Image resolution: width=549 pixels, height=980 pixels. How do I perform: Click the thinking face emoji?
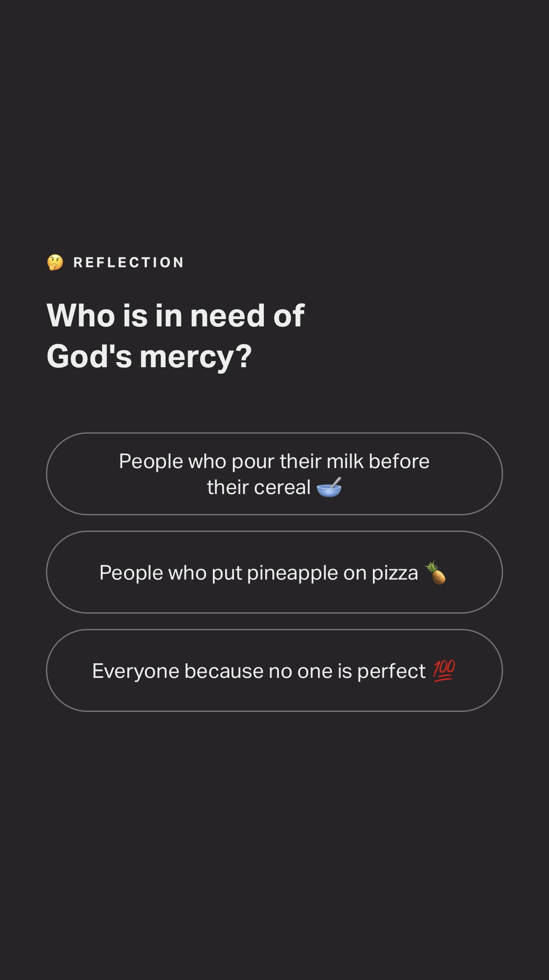pos(55,263)
